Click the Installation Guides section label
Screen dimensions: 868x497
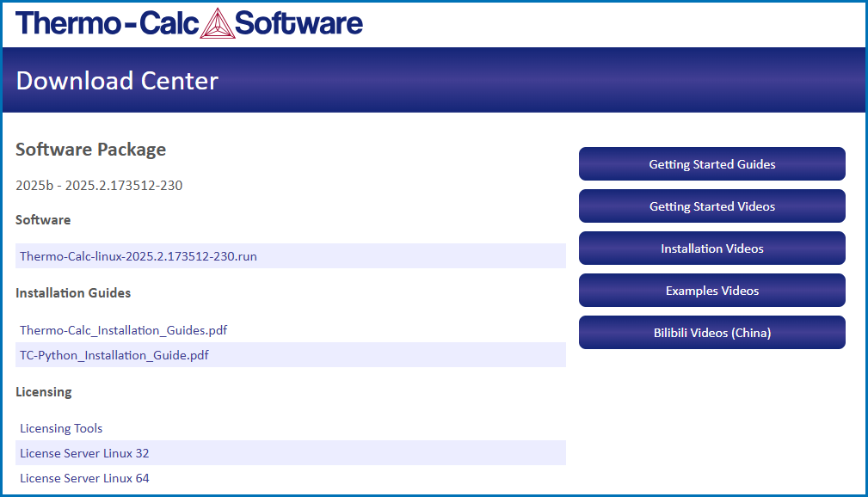pyautogui.click(x=73, y=292)
